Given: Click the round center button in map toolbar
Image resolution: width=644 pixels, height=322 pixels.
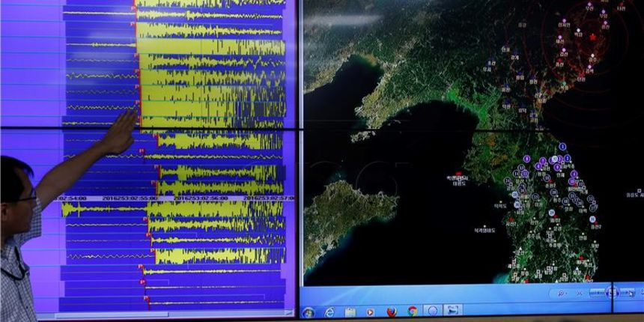Looking at the screenshot, I should (x=612, y=293).
